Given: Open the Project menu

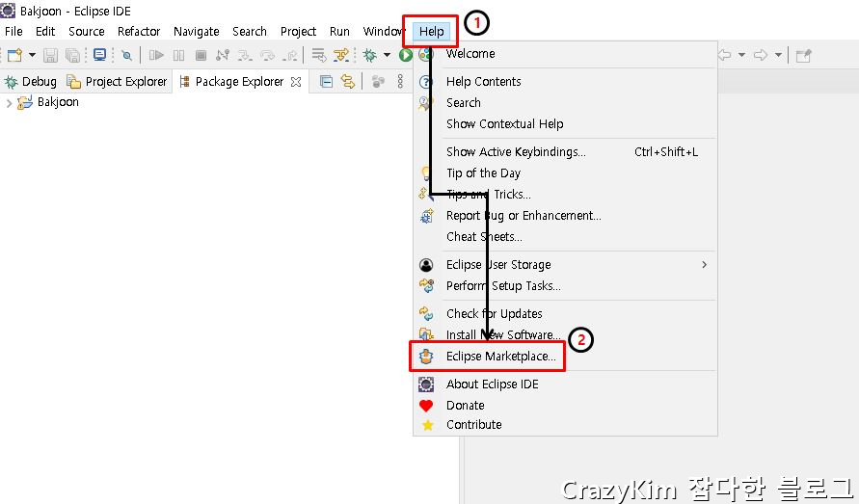Looking at the screenshot, I should coord(298,31).
